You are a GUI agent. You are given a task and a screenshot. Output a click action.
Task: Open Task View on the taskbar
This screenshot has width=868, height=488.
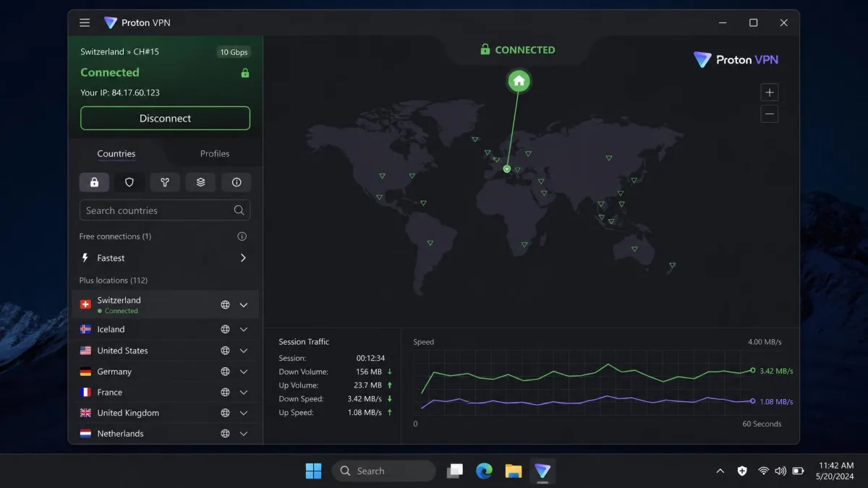[x=455, y=471]
